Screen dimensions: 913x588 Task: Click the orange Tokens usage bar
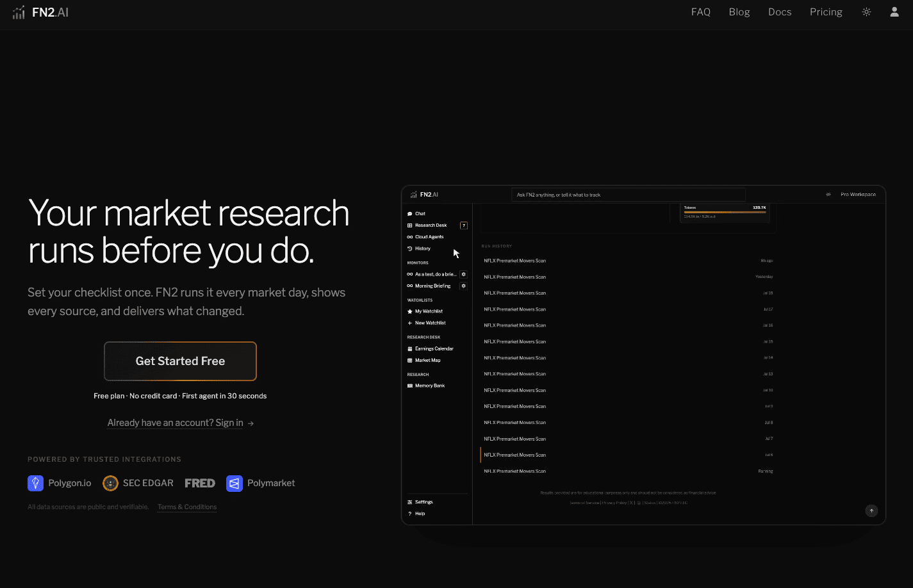point(725,212)
